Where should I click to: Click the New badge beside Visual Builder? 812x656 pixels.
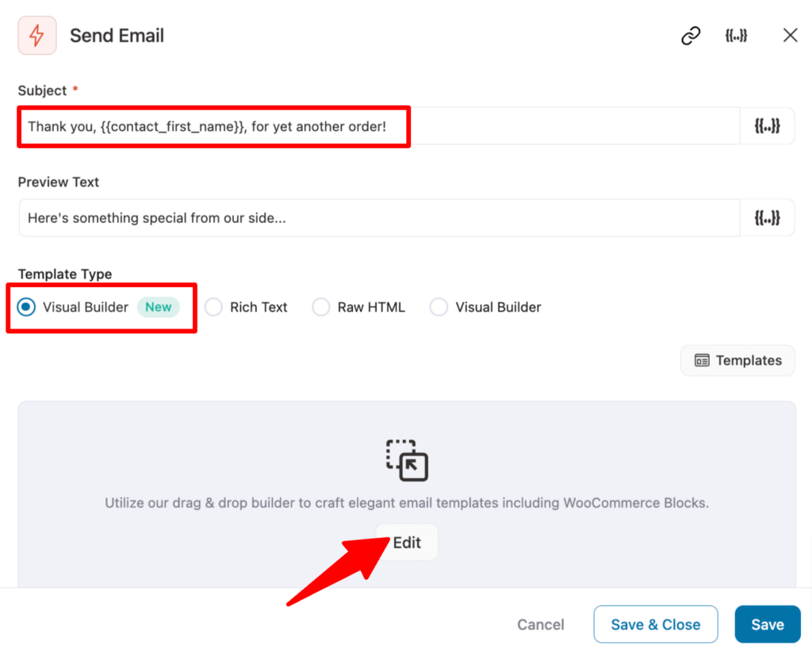(159, 307)
